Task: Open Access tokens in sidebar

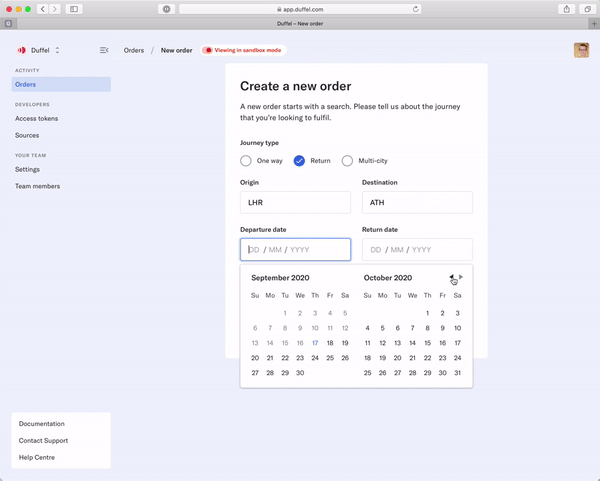Action: tap(36, 119)
